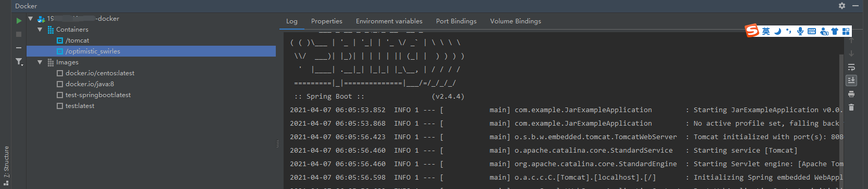Click the splitter handle between tree and log

point(277,144)
